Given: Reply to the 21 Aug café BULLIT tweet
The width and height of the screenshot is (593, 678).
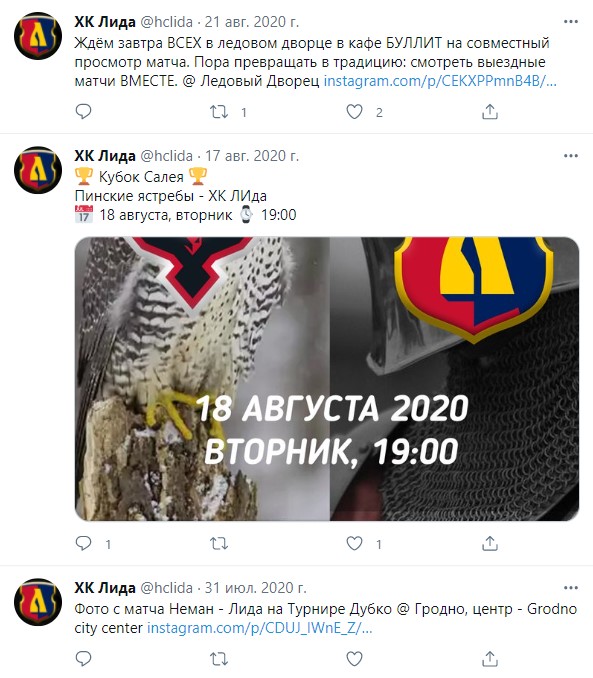Looking at the screenshot, I should tap(83, 112).
